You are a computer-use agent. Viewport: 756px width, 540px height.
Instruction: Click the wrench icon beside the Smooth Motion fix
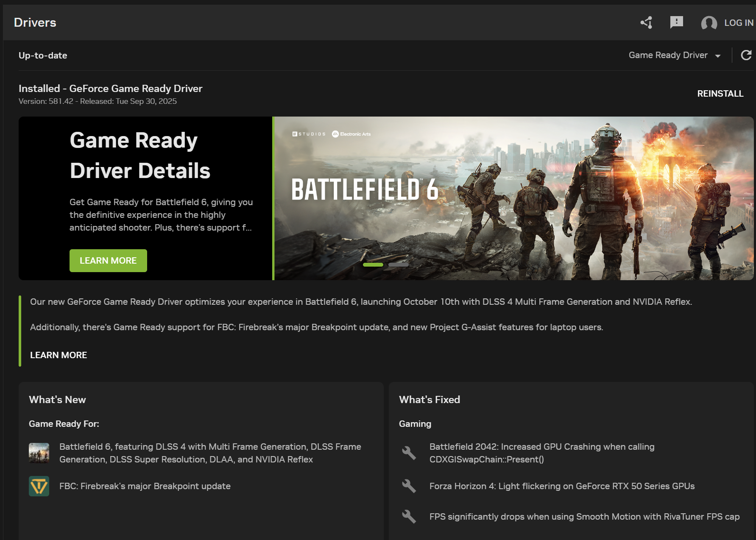click(x=409, y=517)
